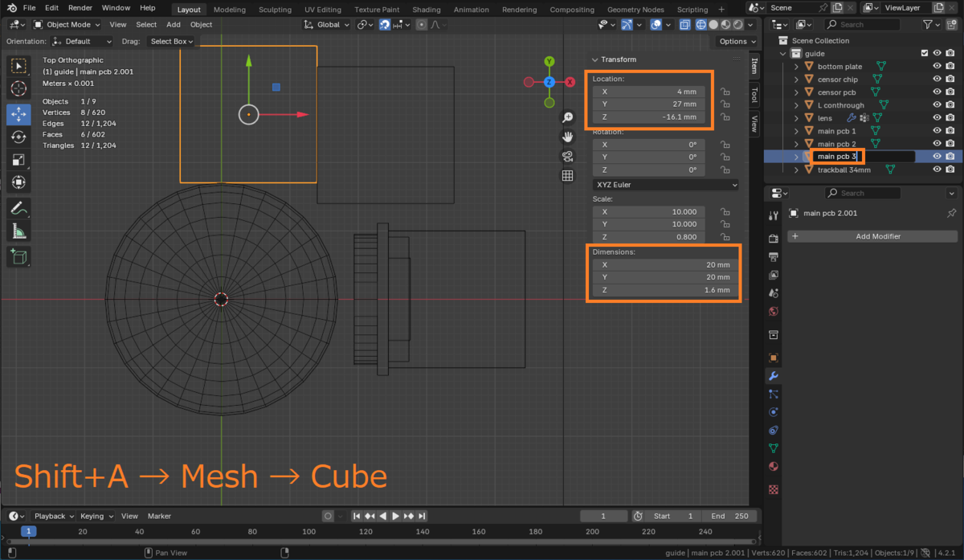
Task: Open the Object properties tab icon
Action: pos(774,358)
